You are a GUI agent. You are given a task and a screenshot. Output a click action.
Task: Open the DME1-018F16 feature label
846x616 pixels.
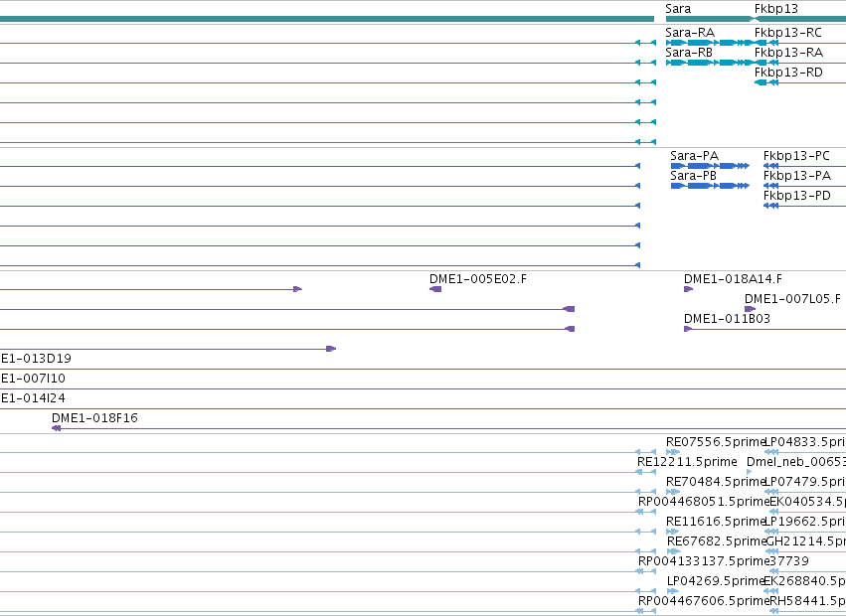tap(94, 418)
